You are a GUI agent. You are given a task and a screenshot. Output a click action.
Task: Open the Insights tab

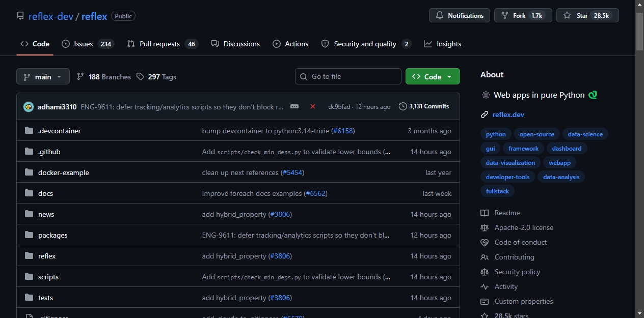(442, 44)
